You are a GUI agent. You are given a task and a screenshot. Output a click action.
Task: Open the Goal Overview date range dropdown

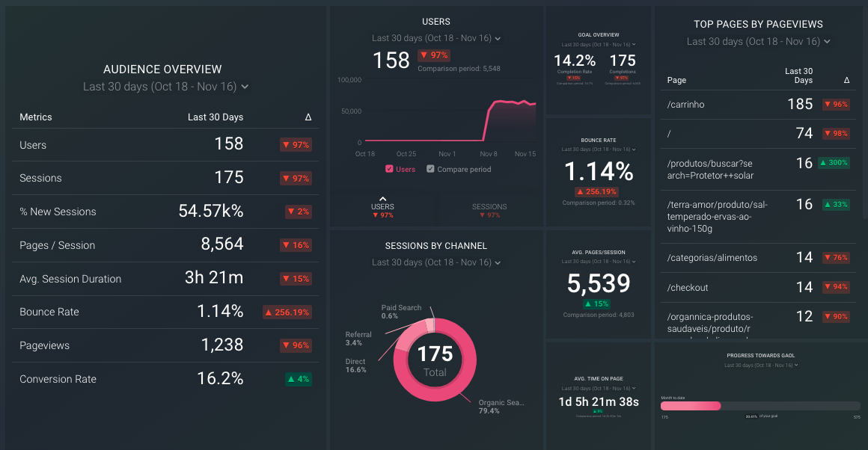pos(599,45)
